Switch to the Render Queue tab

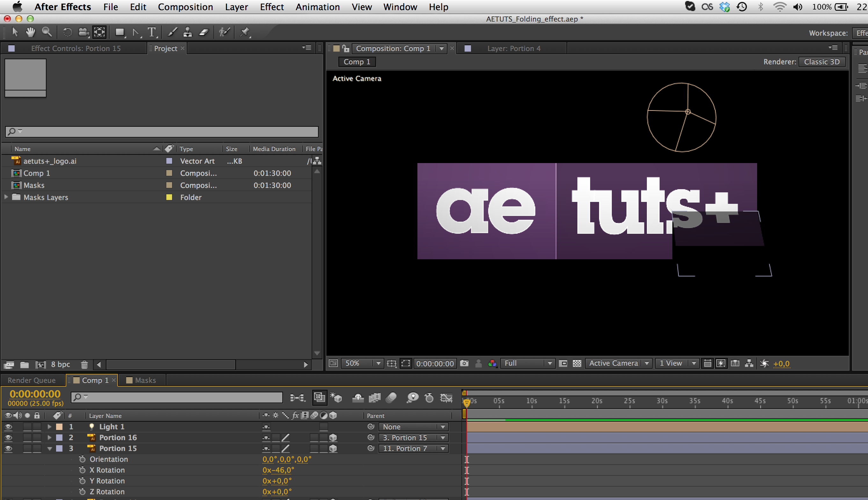[x=32, y=380]
